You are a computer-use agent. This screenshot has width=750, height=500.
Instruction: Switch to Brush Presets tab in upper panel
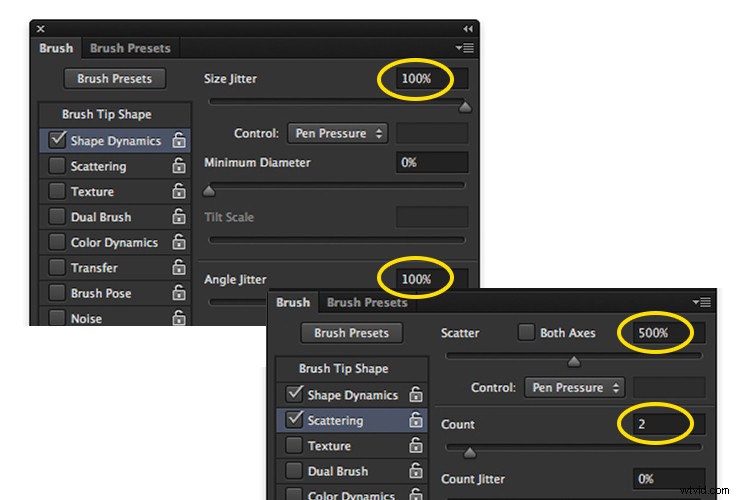coord(130,48)
